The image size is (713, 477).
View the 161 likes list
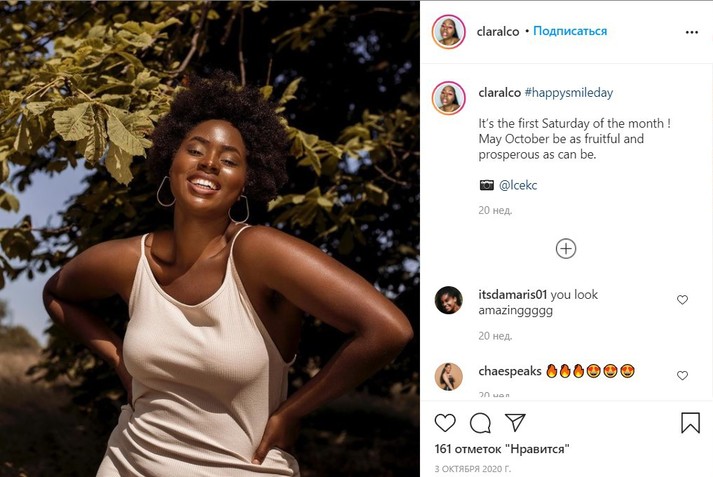[x=501, y=449]
